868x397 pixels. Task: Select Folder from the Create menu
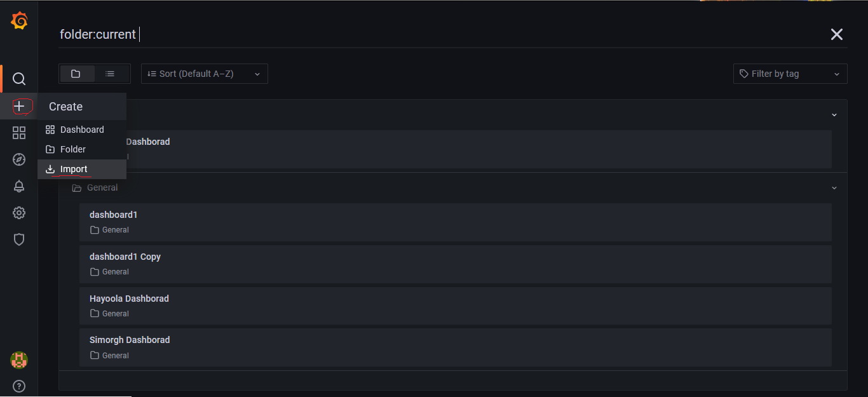[73, 149]
